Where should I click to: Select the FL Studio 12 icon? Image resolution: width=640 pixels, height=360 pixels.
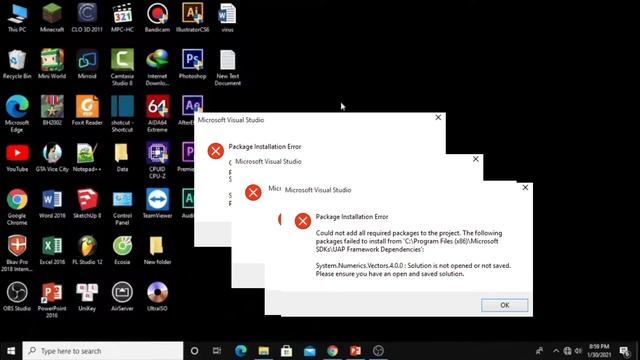click(x=87, y=250)
